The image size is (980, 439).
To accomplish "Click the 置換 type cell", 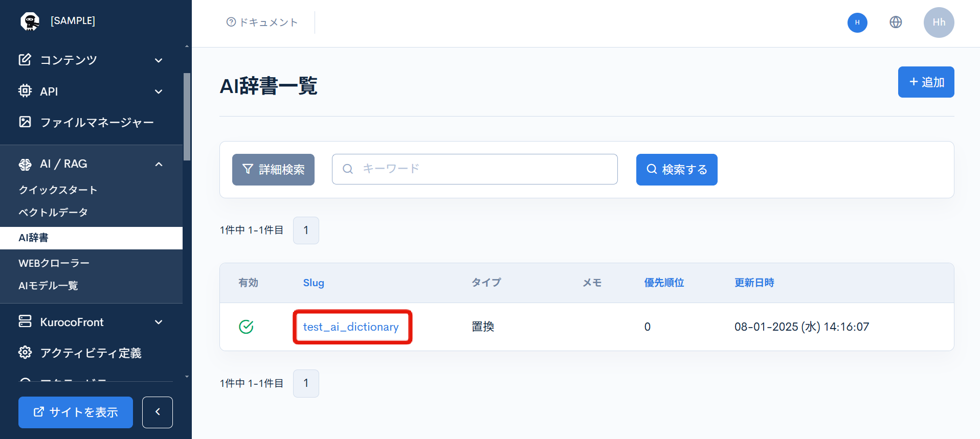I will pos(483,327).
